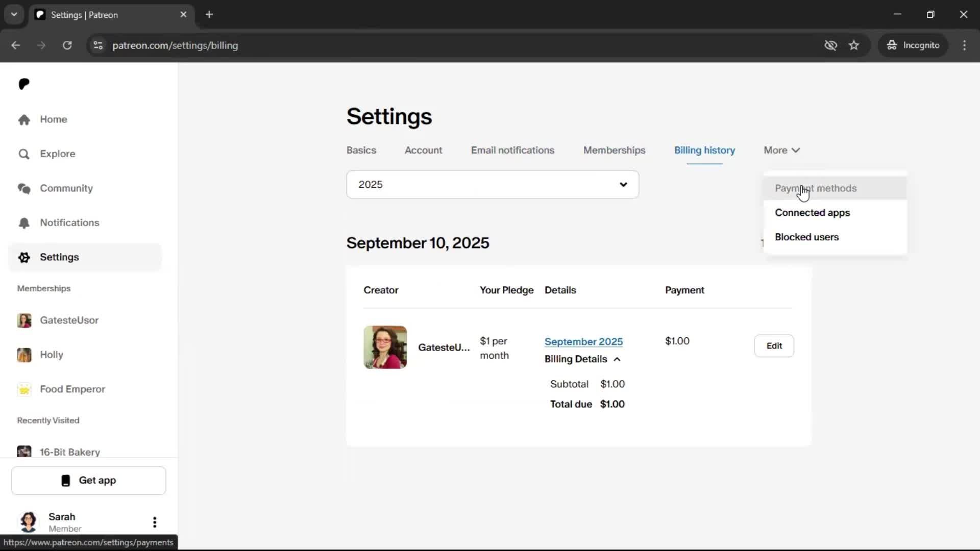This screenshot has width=980, height=551.
Task: Click the Total due $1.00 text
Action: pos(587,404)
